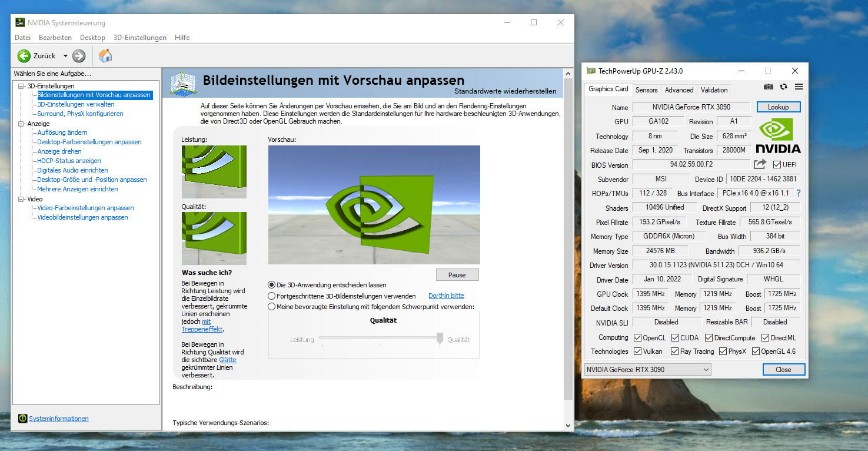Click the 'Glätte' link

(228, 360)
